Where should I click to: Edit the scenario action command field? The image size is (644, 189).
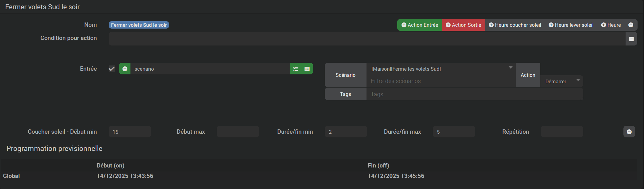coord(210,69)
